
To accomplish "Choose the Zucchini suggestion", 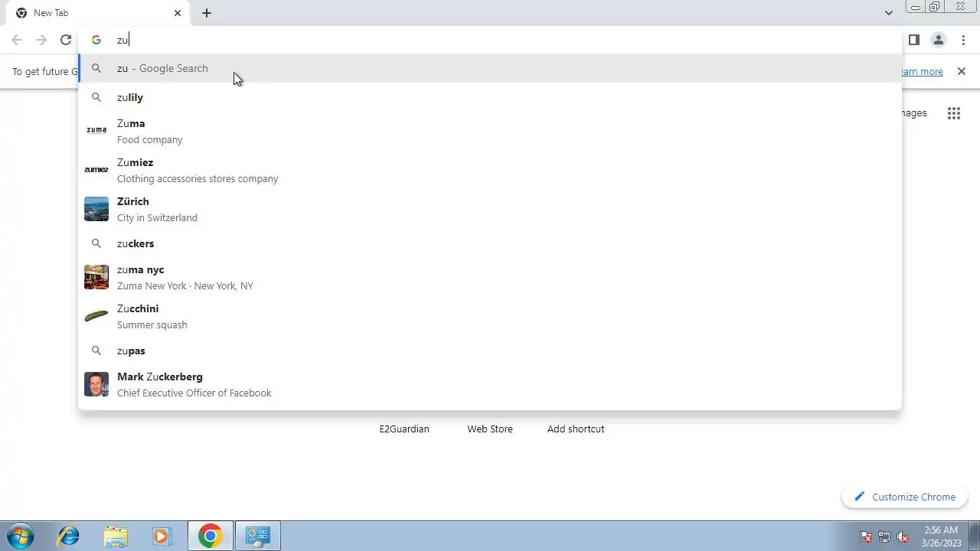I will click(490, 316).
